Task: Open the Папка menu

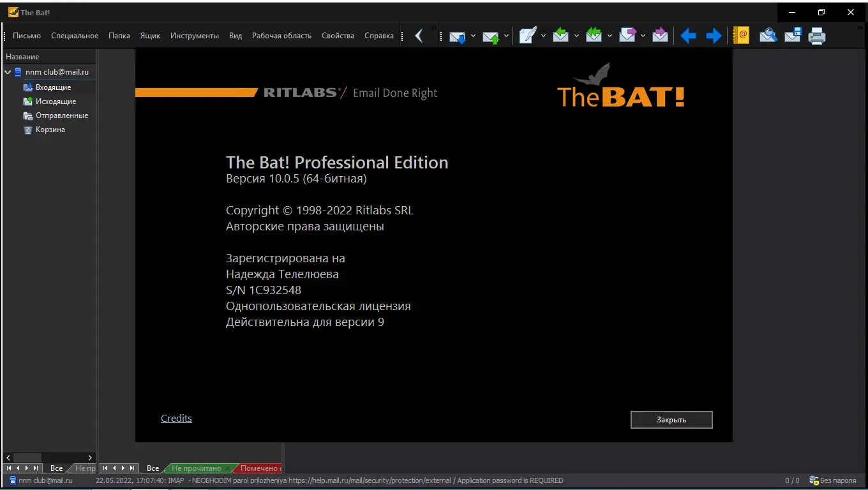Action: tap(119, 36)
